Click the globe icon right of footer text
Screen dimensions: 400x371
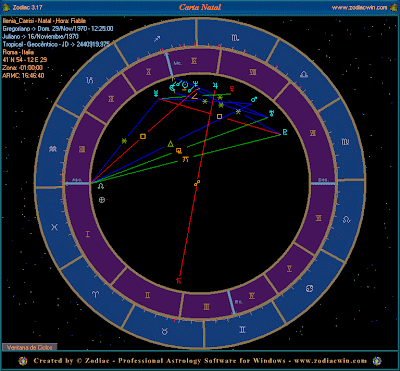(377, 360)
